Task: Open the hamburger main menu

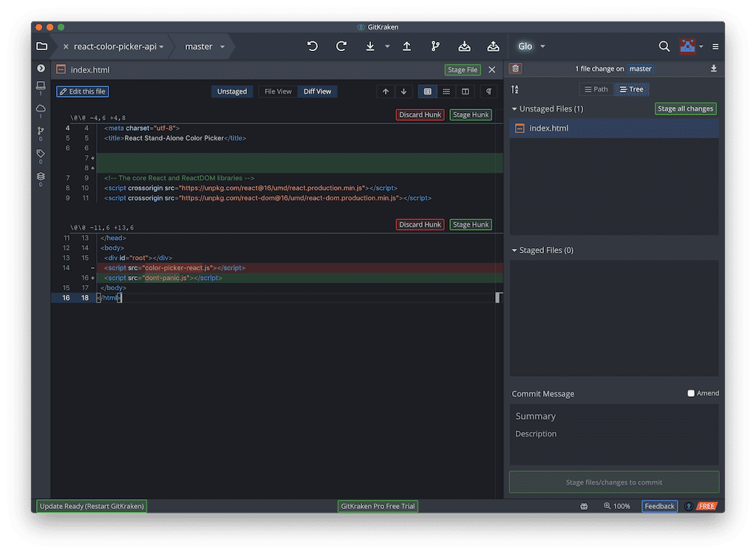Action: point(715,47)
